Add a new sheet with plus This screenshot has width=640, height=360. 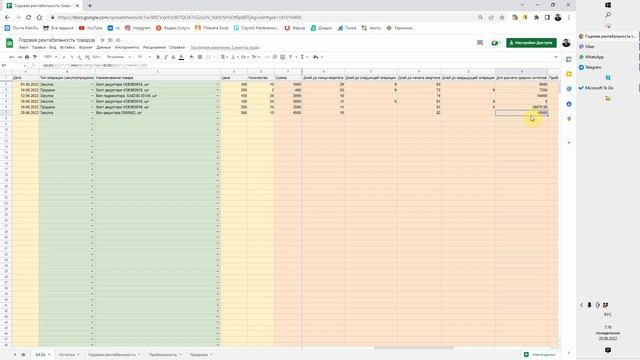point(15,355)
